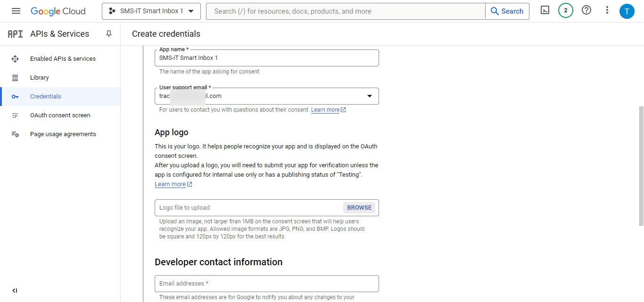Open the SMS-iT Smart Inbox 1 project picker
Image resolution: width=644 pixels, height=302 pixels.
click(151, 11)
